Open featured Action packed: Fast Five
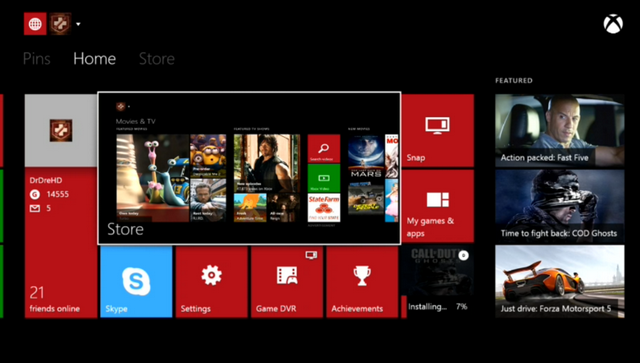Screen dimensions: 640x363 click(560, 131)
